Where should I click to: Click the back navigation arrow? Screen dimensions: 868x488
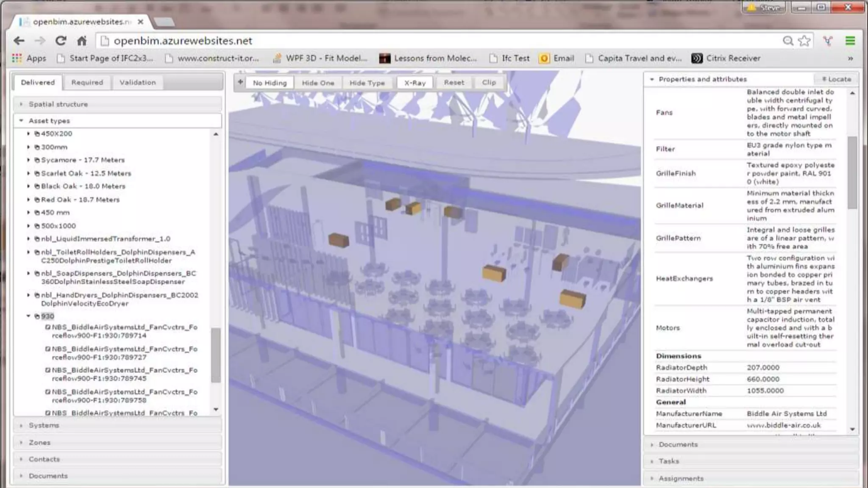(19, 41)
